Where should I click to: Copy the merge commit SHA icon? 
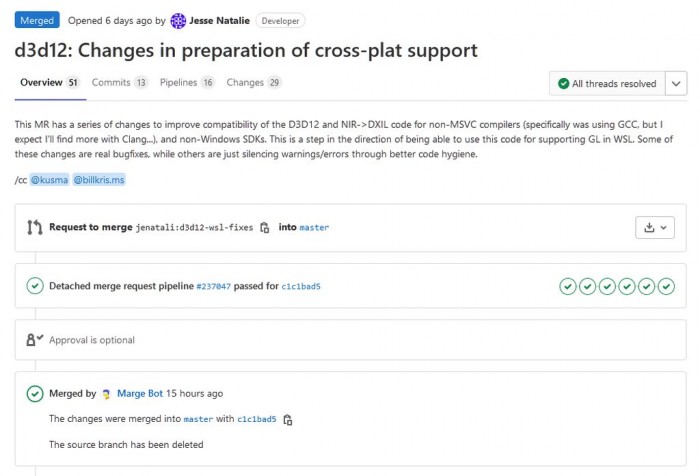pos(288,420)
